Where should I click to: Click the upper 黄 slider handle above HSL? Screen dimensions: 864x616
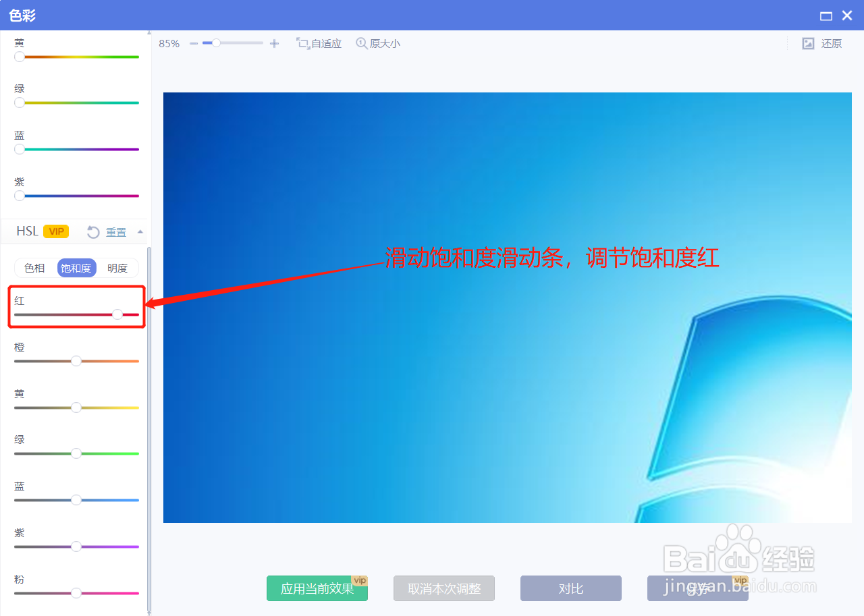20,57
